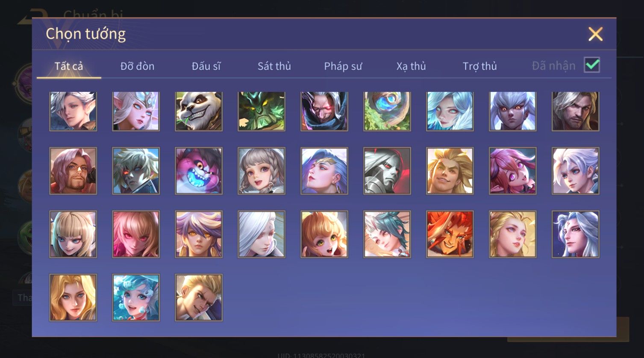Pick the mermaid girl with teal hair
644x358 pixels.
tap(136, 297)
